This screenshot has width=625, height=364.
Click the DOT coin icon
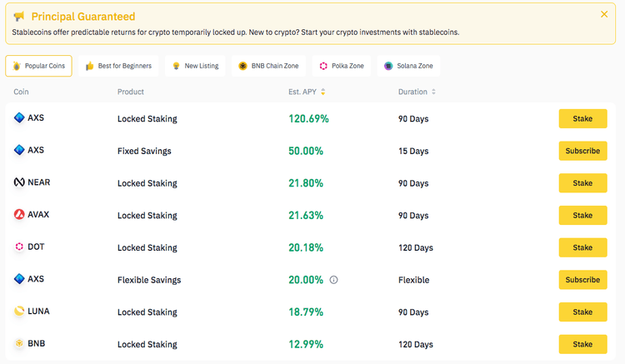tap(19, 247)
